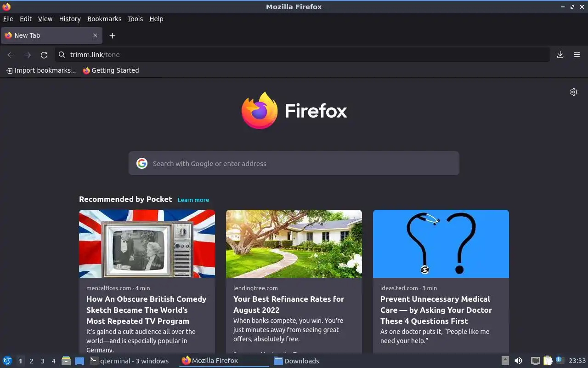Open the new tab page settings gear
Viewport: 588px width, 368px height.
(x=574, y=92)
